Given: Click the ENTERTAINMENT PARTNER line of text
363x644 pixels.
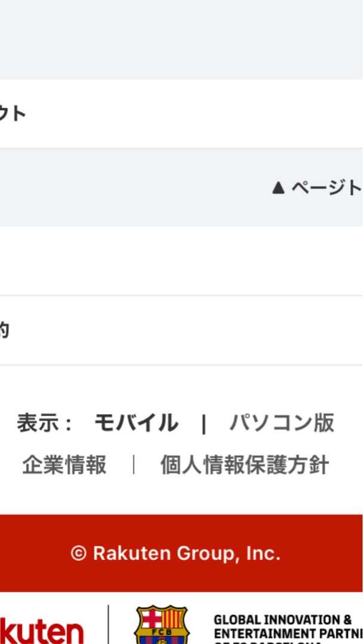Looking at the screenshot, I should (288, 632).
